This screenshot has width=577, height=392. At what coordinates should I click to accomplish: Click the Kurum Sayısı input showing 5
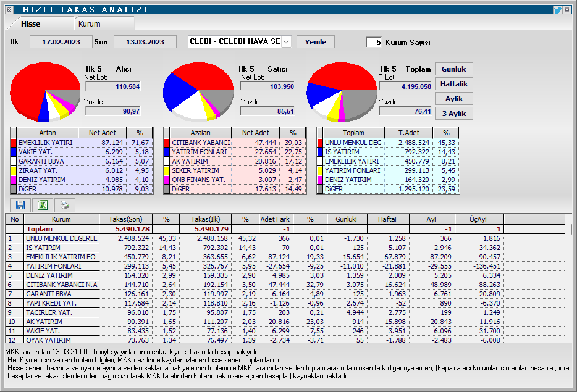tap(374, 43)
